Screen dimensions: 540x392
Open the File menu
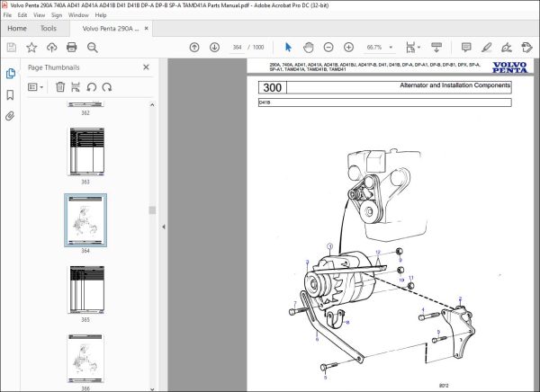pos(7,15)
